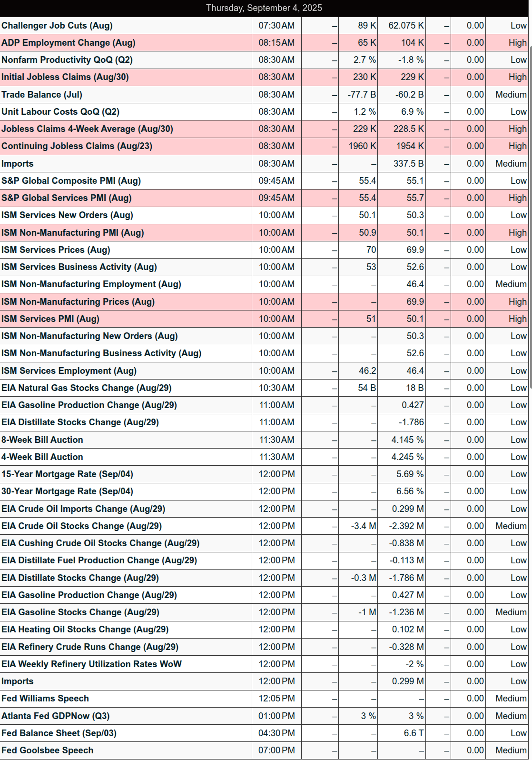The height and width of the screenshot is (760, 532).
Task: Select EIA Heating Oil Stocks Change (Aug/29)
Action: [x=85, y=630]
